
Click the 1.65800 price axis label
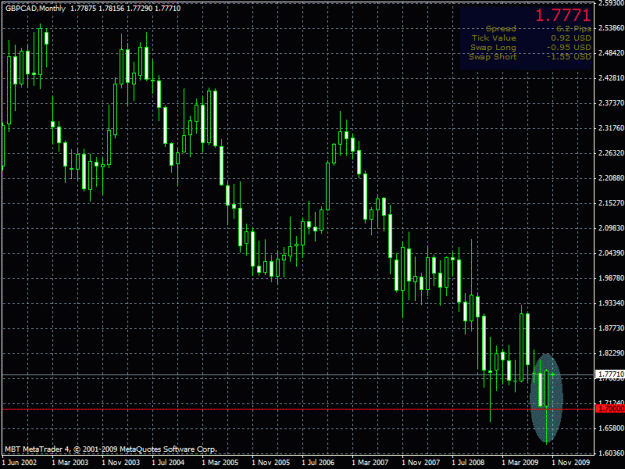click(x=611, y=428)
